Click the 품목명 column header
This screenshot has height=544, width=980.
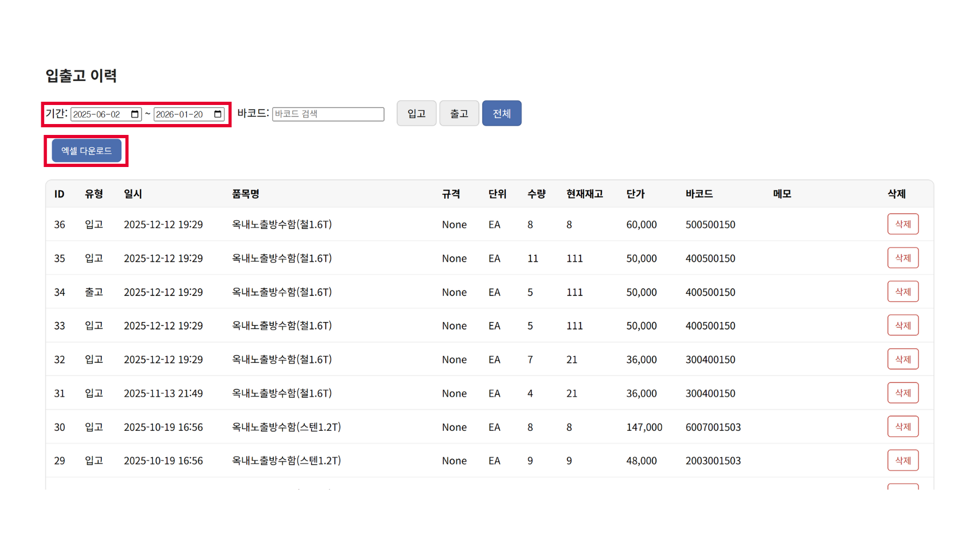pos(246,194)
